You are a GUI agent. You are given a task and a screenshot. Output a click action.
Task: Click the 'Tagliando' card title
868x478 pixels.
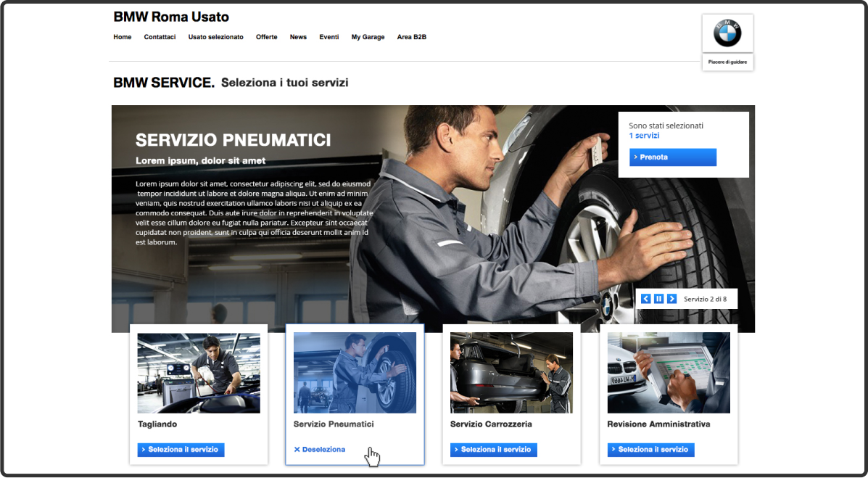(x=157, y=424)
